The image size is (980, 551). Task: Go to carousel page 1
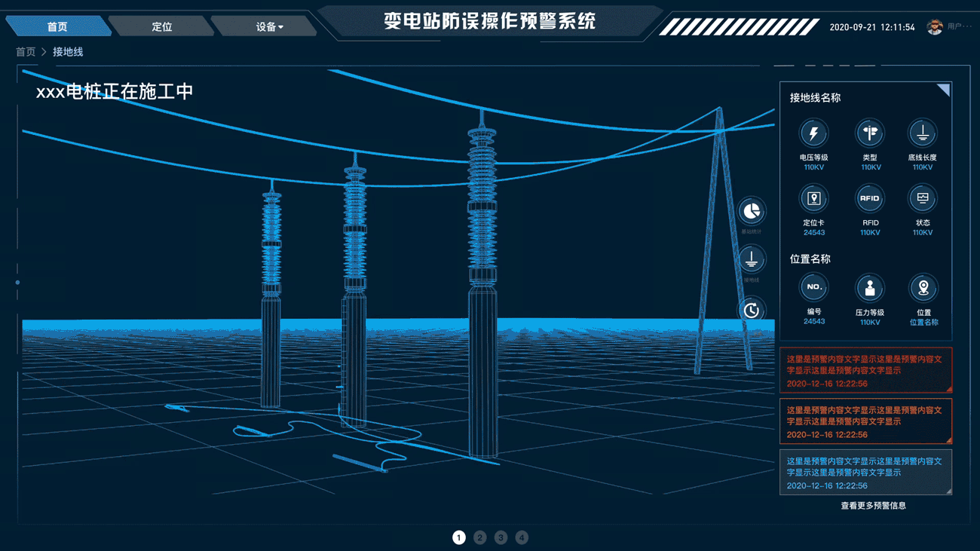[459, 537]
